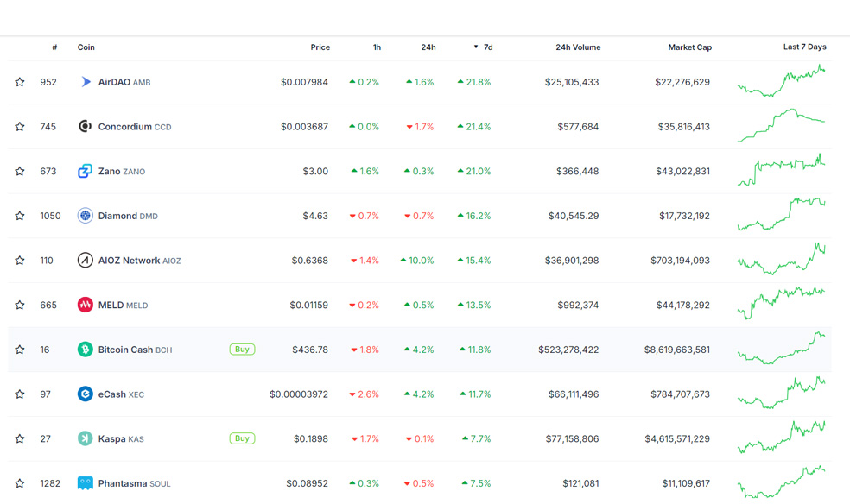Click the MELD coin logo icon

tap(86, 305)
